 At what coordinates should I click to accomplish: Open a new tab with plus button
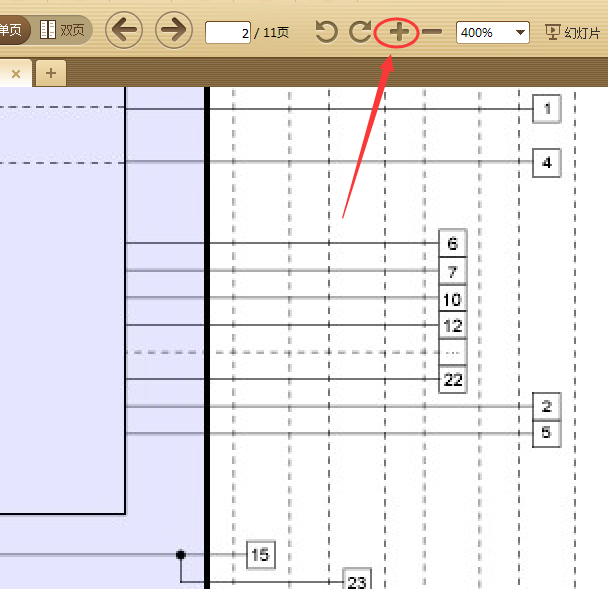[x=51, y=73]
